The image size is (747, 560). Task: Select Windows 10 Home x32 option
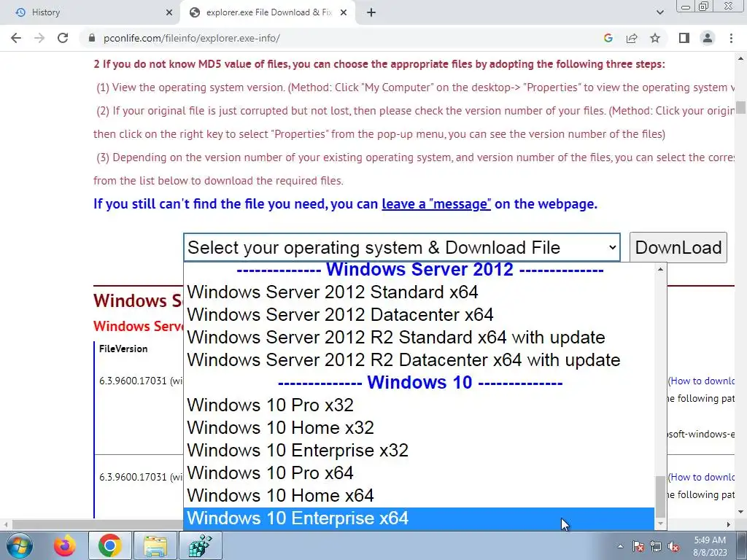[419, 427]
